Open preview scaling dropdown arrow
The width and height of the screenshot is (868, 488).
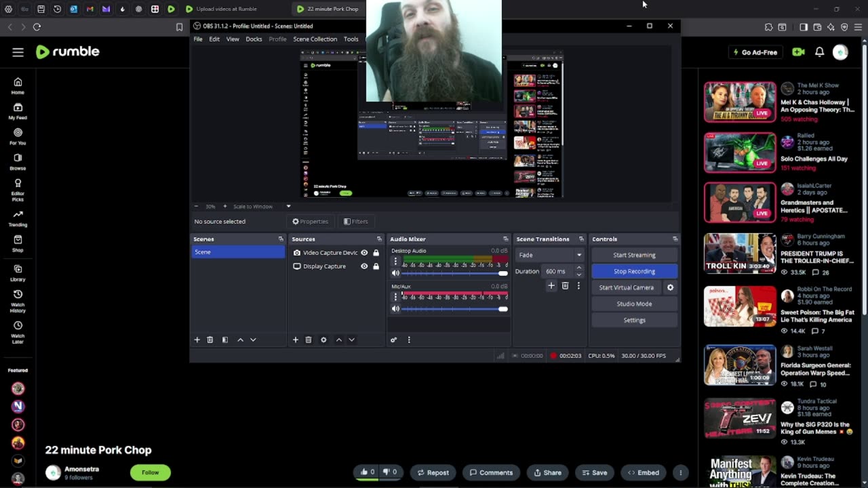[x=288, y=206]
